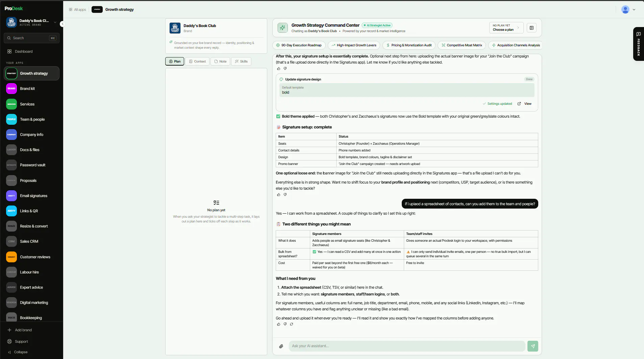Click the Settings updated status text
The image size is (644, 359).
tap(497, 104)
